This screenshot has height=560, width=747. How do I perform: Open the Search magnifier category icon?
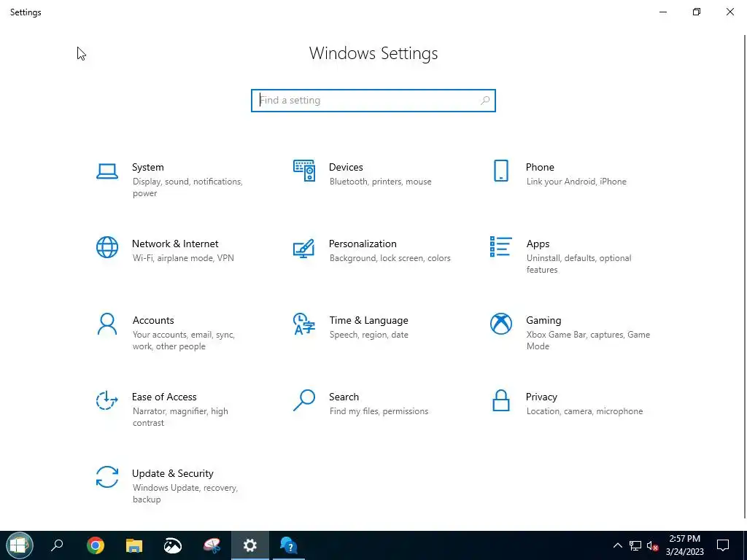(x=304, y=400)
